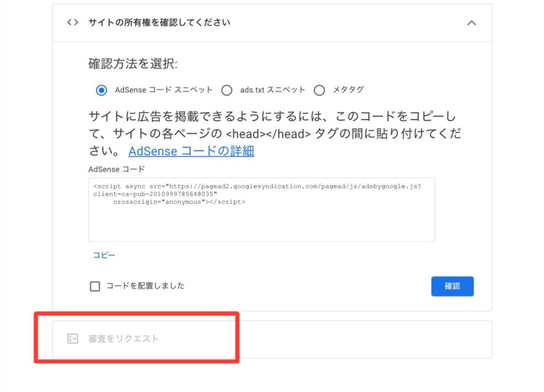Click the 審査をリクエスト checklist icon

[x=73, y=339]
